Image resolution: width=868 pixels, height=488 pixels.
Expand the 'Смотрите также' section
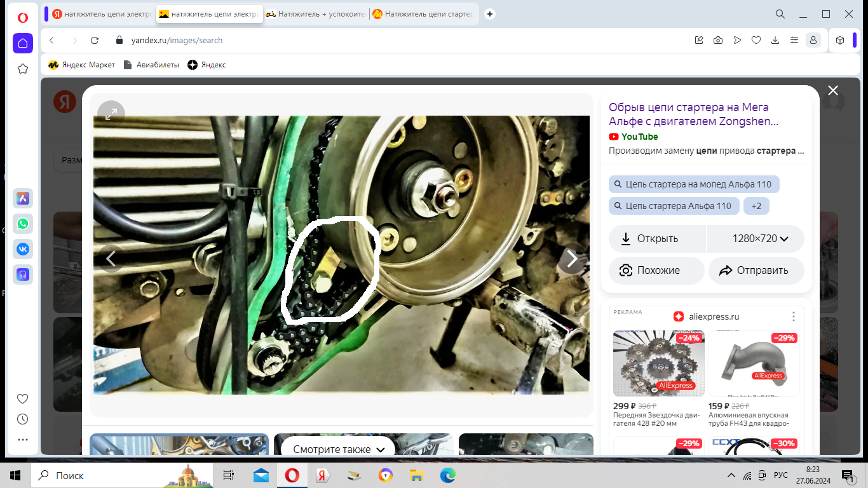339,449
